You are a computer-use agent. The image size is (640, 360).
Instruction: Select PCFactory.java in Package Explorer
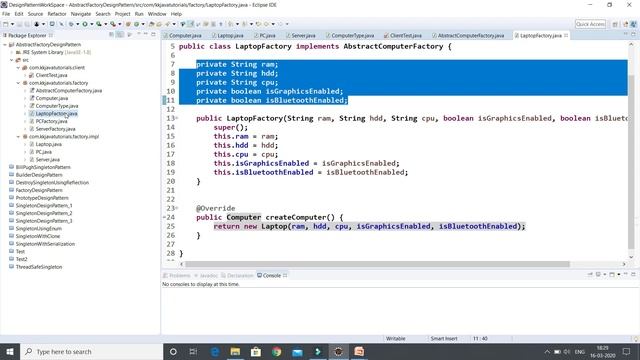coord(51,121)
